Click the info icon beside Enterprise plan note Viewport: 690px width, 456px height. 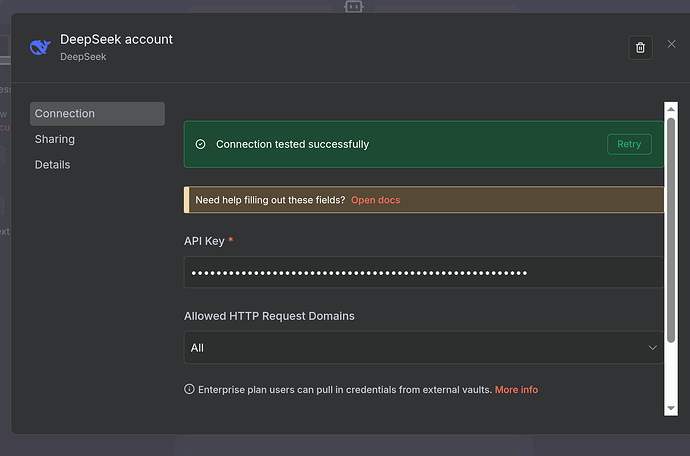189,389
